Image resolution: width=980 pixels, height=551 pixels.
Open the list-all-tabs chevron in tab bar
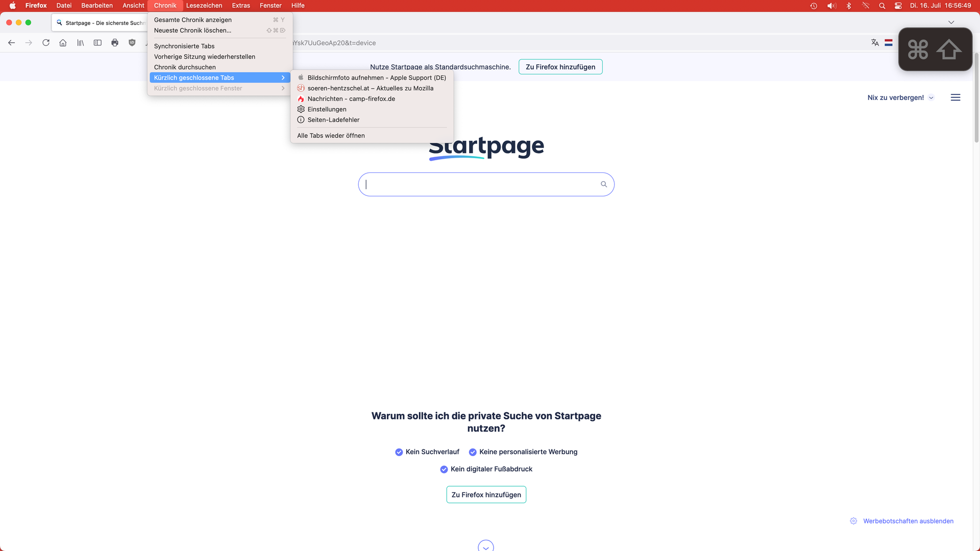pos(951,22)
